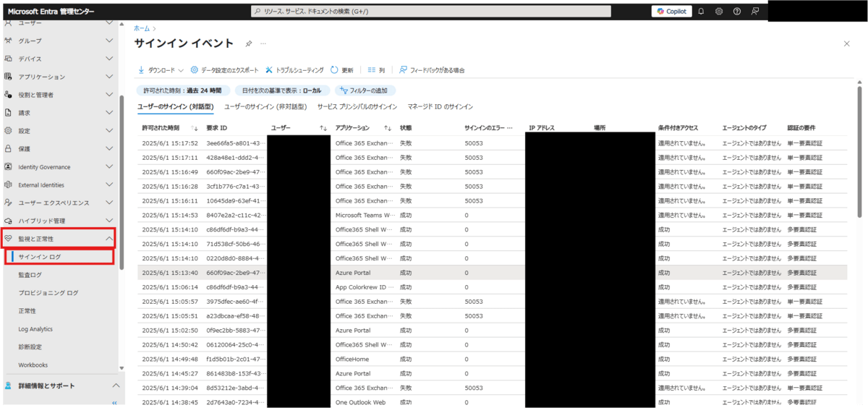
Task: Open トラブルシューティング tool
Action: tap(295, 70)
